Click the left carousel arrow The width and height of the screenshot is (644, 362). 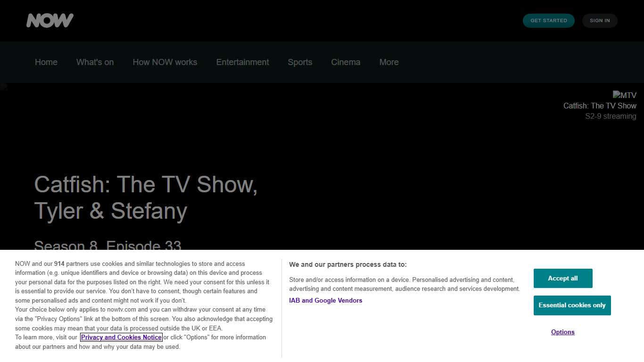[4, 86]
